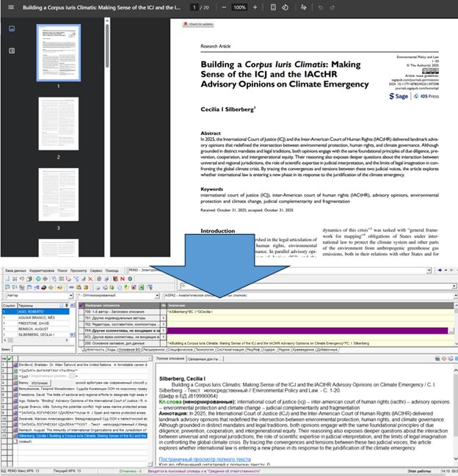Click the green globe toolbar icon
The image size is (458, 476).
(130, 279)
